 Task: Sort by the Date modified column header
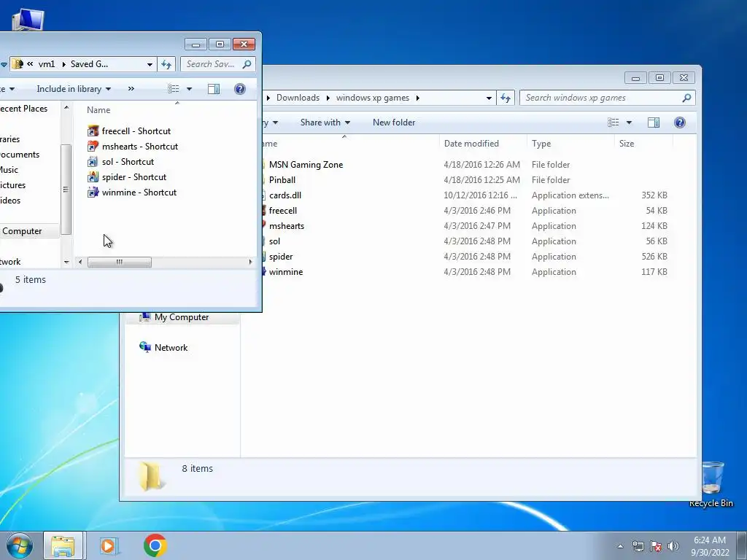pyautogui.click(x=483, y=144)
